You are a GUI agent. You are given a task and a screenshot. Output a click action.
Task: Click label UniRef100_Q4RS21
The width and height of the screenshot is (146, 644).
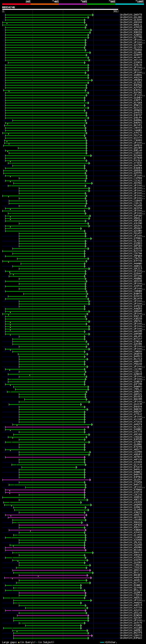131,394
